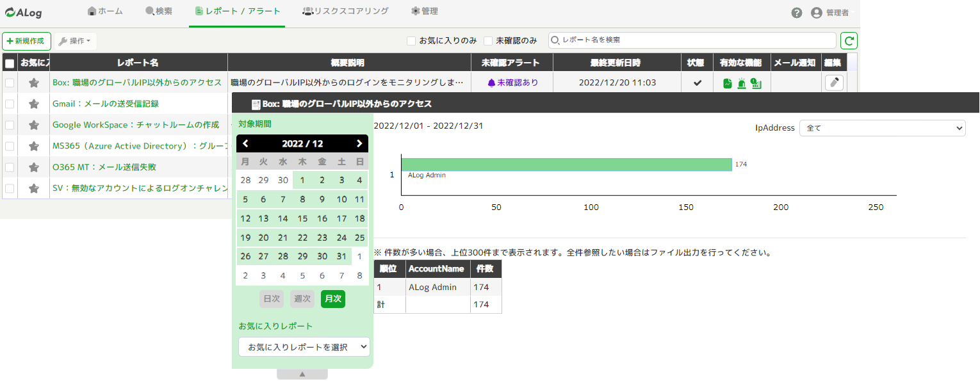Select December 15 in the calendar
The height and width of the screenshot is (381, 980).
(x=302, y=218)
